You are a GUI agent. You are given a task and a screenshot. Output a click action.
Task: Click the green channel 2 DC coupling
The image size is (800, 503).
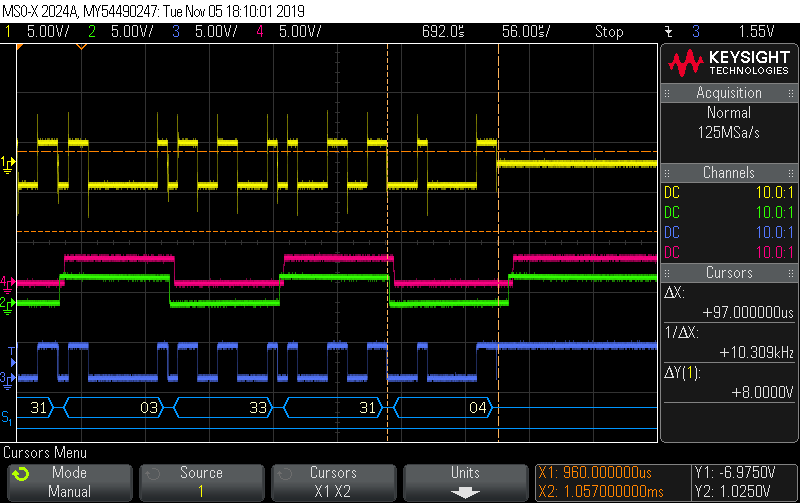pos(672,212)
